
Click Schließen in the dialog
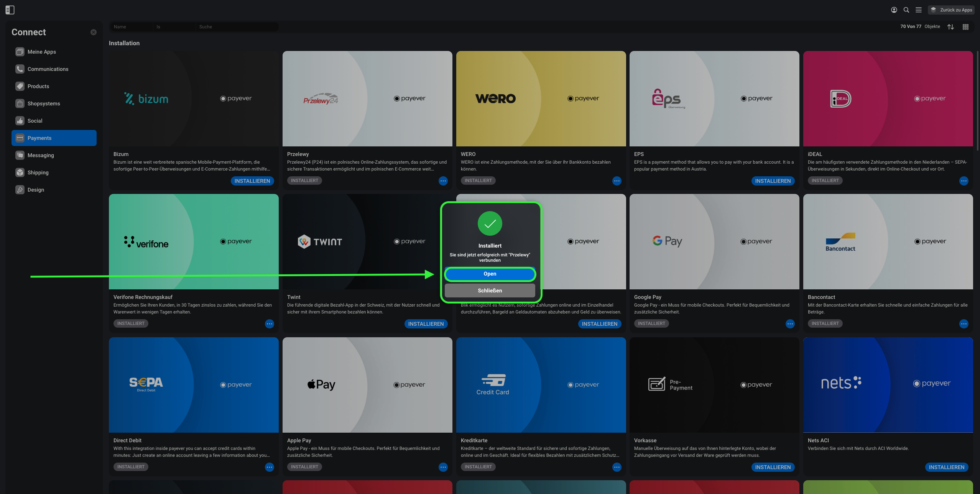pyautogui.click(x=490, y=290)
